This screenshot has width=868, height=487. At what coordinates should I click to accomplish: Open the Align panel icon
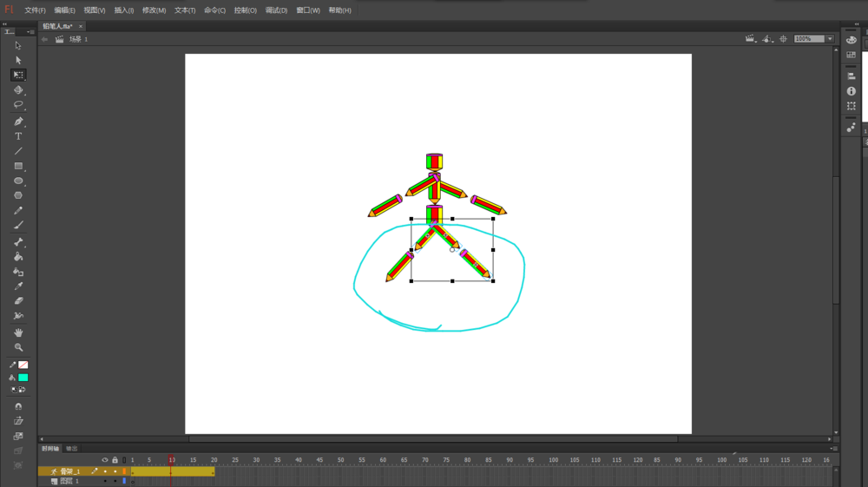tap(852, 76)
